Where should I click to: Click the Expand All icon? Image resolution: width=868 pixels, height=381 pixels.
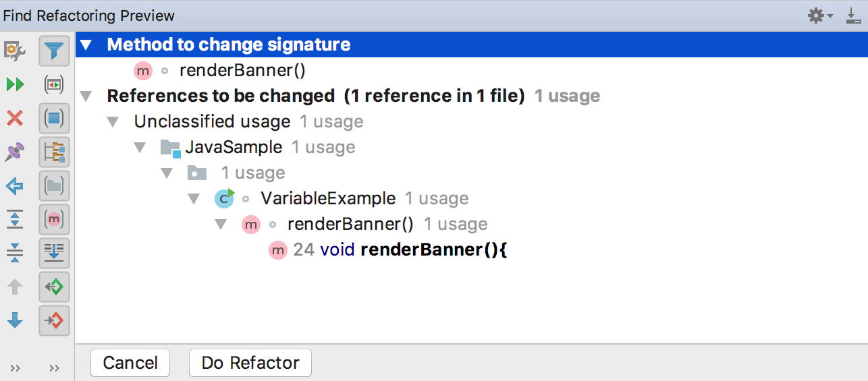tap(15, 218)
